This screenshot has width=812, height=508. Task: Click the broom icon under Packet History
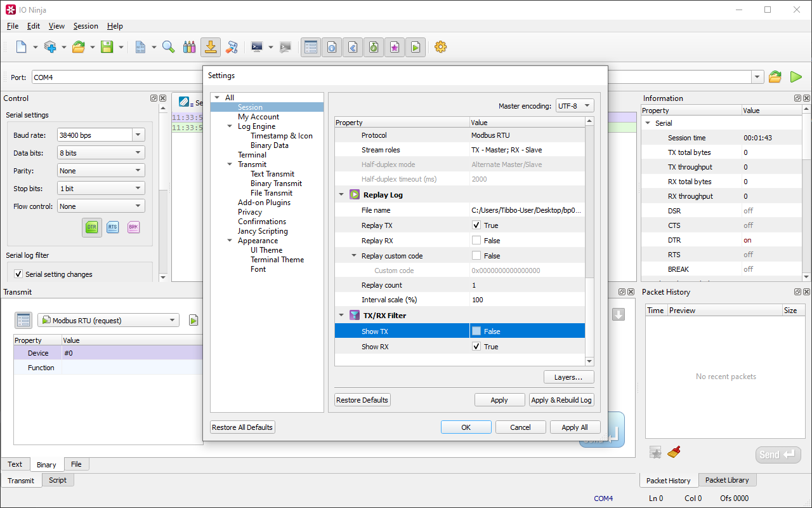[674, 452]
